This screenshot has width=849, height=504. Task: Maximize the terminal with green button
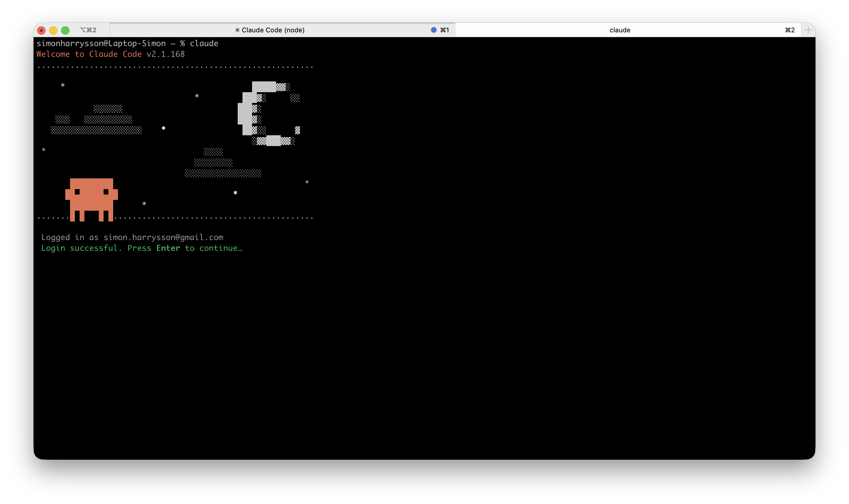(x=65, y=31)
